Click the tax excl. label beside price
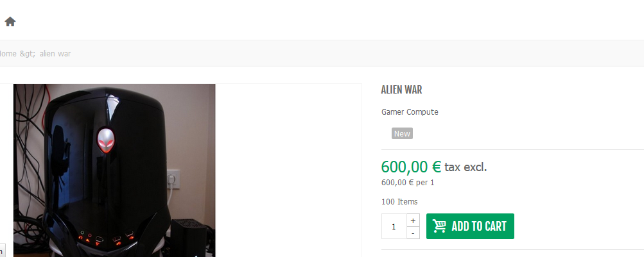This screenshot has width=644, height=257. [x=466, y=167]
